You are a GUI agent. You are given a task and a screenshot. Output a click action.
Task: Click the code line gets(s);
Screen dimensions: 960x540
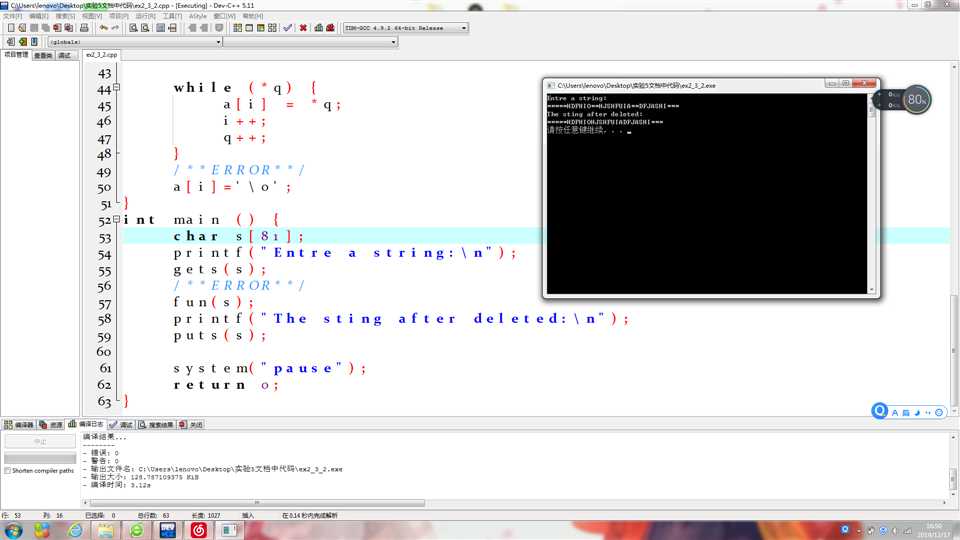pyautogui.click(x=220, y=269)
